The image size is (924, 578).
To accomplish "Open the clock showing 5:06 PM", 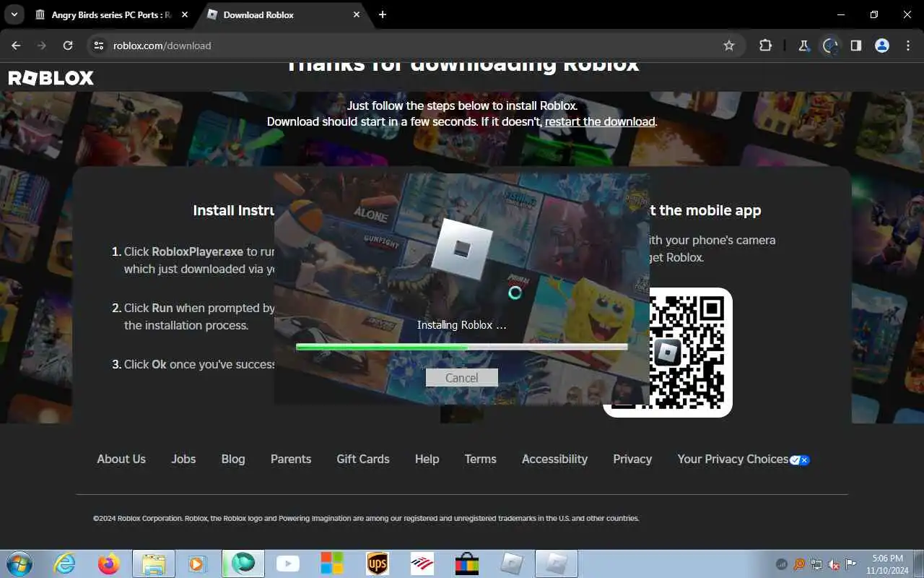I will click(888, 564).
